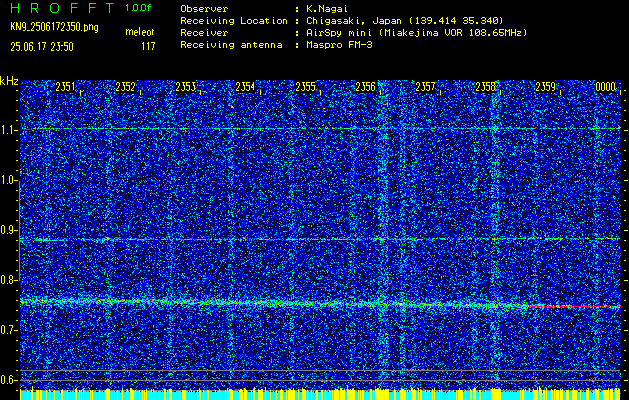Screen dimensions: 629x400
Task: Click the red signal segment on the carrier trace
Action: (x=574, y=307)
